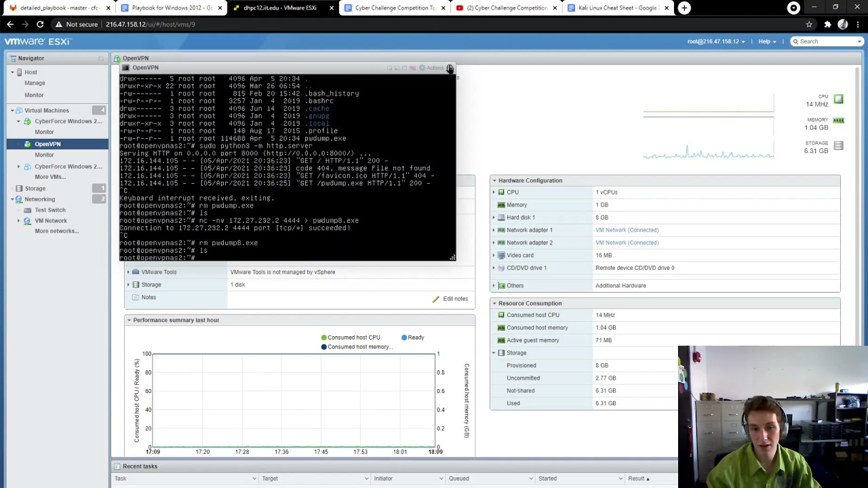This screenshot has height=488, width=868.
Task: Open the first CyberForce Windows VM entry
Action: 68,121
